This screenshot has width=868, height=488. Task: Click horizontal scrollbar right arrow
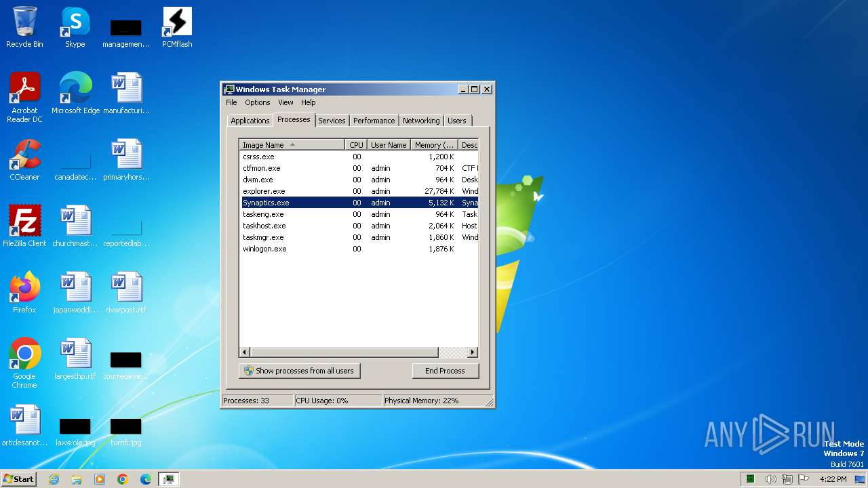pyautogui.click(x=473, y=352)
